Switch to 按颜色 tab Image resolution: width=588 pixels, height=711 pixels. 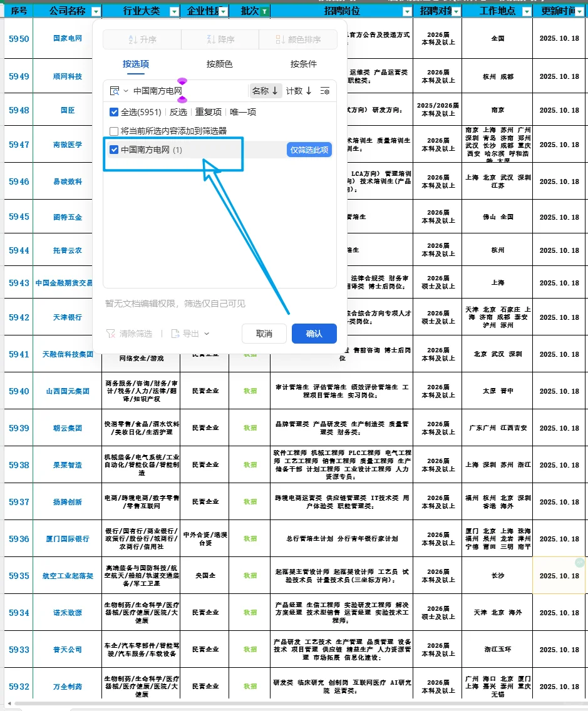pyautogui.click(x=220, y=64)
